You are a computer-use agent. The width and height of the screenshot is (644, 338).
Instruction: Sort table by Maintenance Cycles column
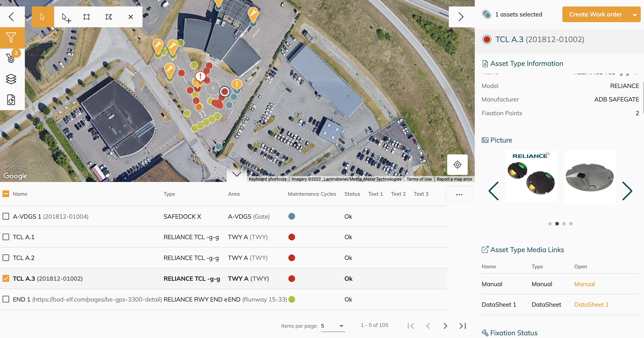(311, 194)
